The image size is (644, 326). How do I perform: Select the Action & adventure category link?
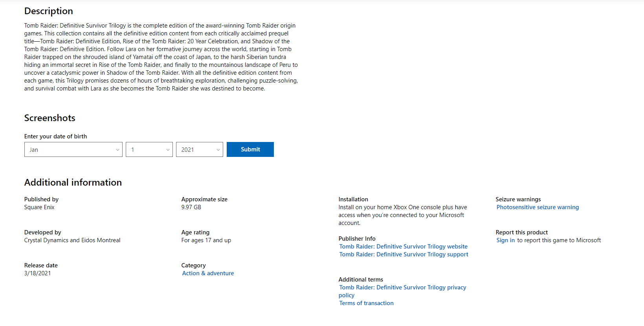click(208, 273)
